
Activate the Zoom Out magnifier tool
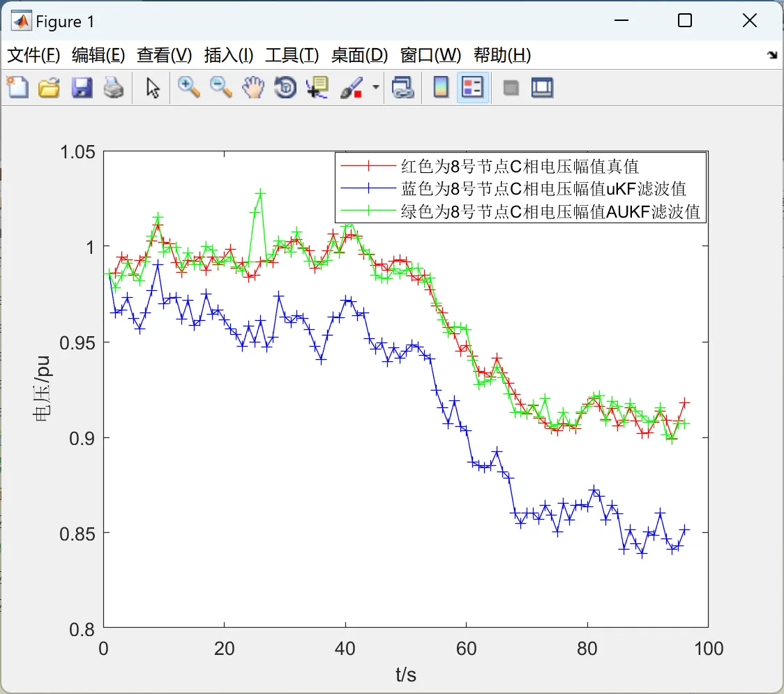[220, 87]
